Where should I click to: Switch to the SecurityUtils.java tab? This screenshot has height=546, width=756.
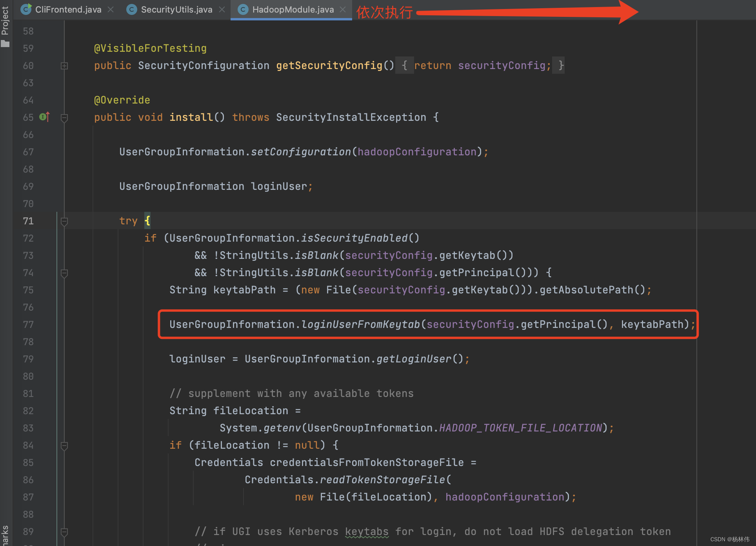tap(176, 9)
